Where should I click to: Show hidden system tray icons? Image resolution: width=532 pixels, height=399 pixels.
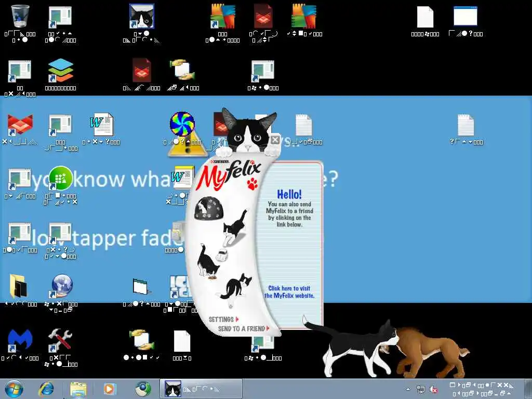408,389
